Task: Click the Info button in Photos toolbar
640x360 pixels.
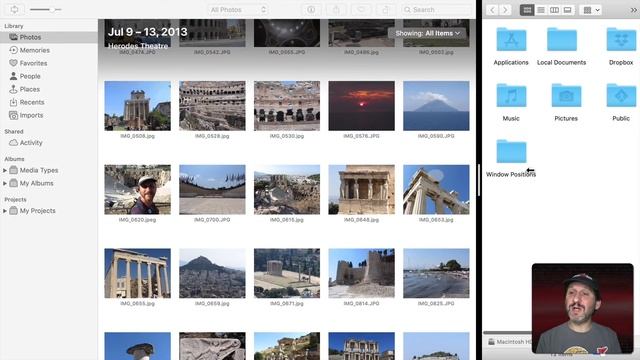Action: tap(311, 9)
